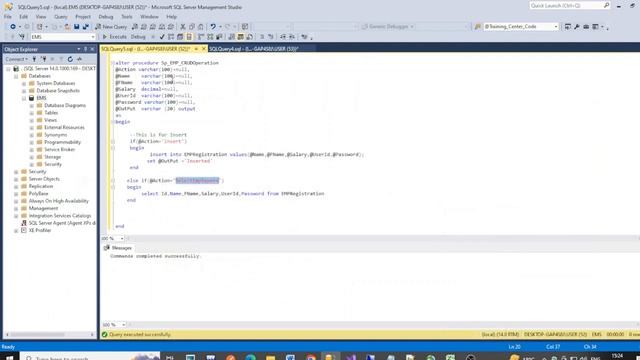Click the Refresh icon in Object Explorer
Viewport: 640px width, 360px height.
click(70, 59)
